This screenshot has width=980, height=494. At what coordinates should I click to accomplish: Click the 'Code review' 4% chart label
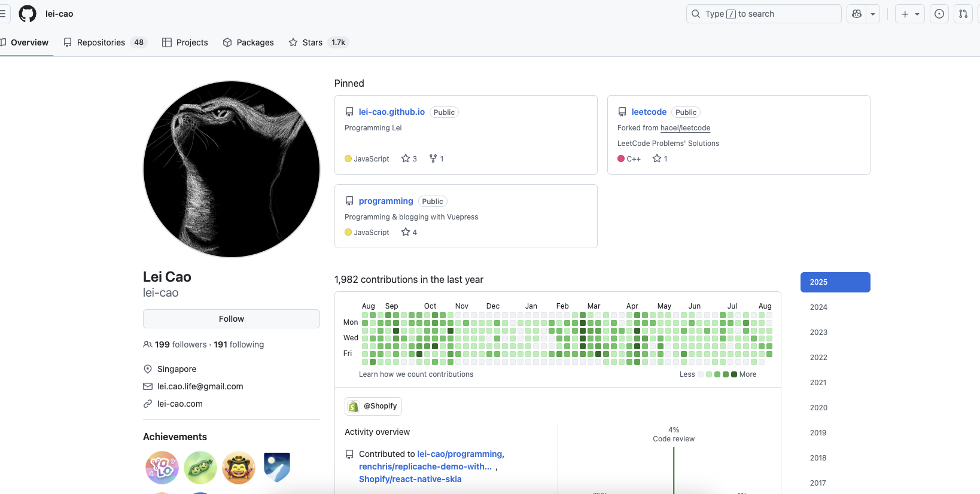674,434
